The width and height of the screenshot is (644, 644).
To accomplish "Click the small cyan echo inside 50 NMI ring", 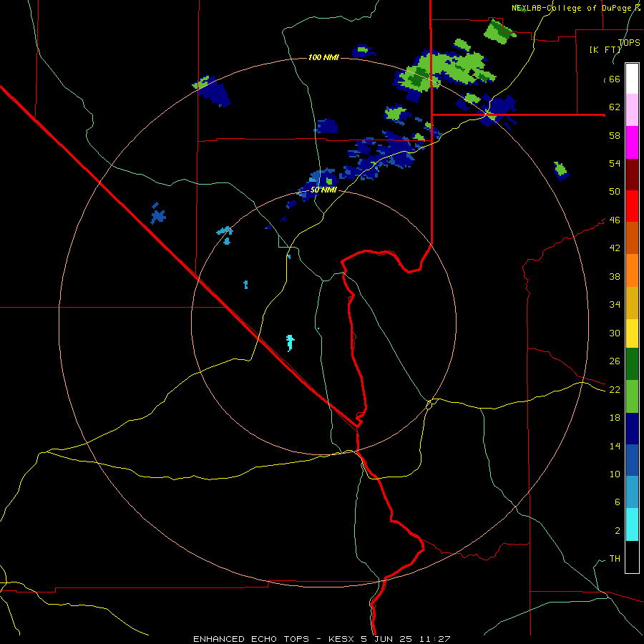I will 290,343.
